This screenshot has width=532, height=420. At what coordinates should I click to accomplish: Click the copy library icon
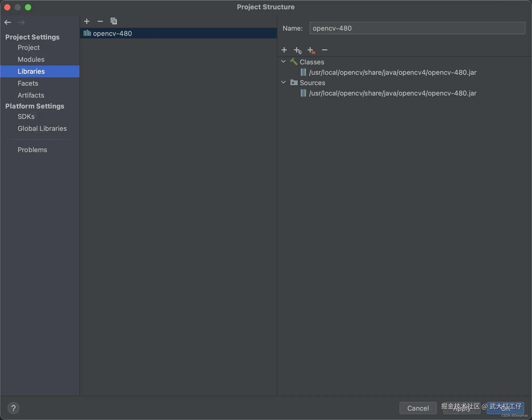coord(114,21)
